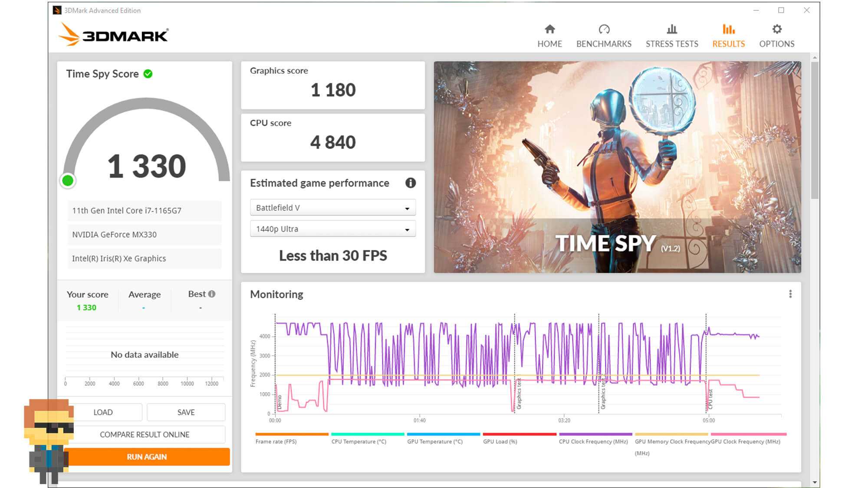The height and width of the screenshot is (488, 868).
Task: Toggle the GPU Load (%) legend series
Action: tap(500, 441)
